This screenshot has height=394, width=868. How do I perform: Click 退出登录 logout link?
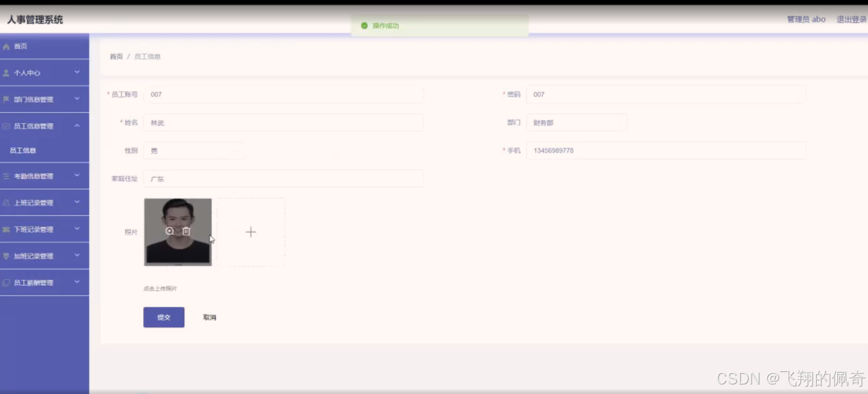(x=851, y=19)
